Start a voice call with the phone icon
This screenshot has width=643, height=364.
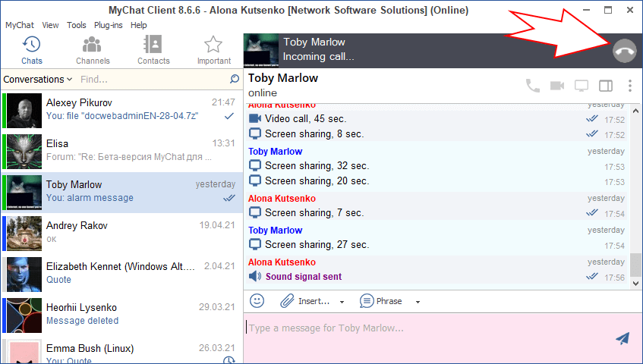click(533, 86)
